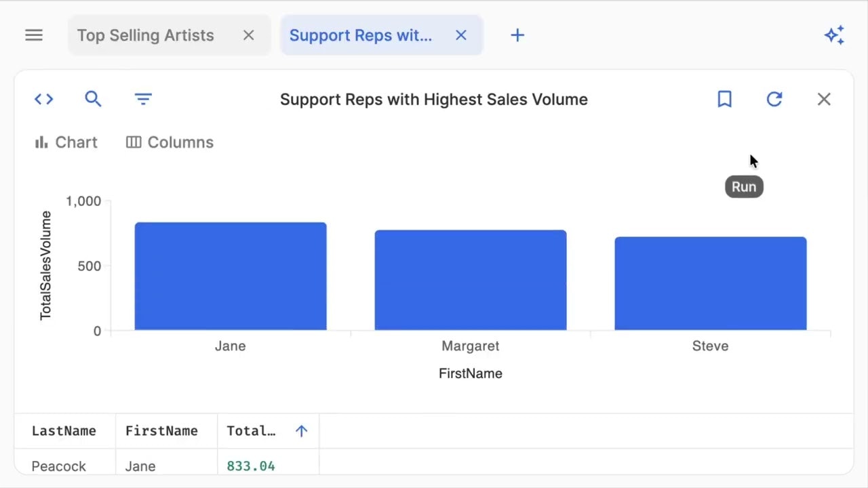Image resolution: width=868 pixels, height=488 pixels.
Task: Open the filter options icon
Action: click(x=143, y=100)
